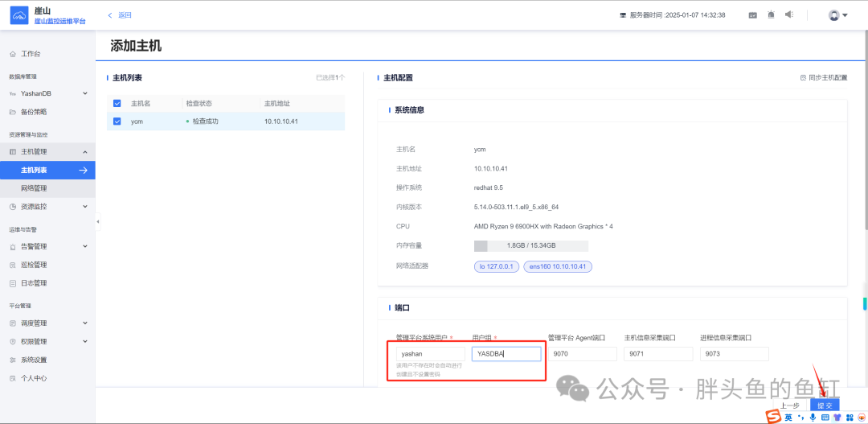Click the 上一步 previous step button

pos(790,405)
